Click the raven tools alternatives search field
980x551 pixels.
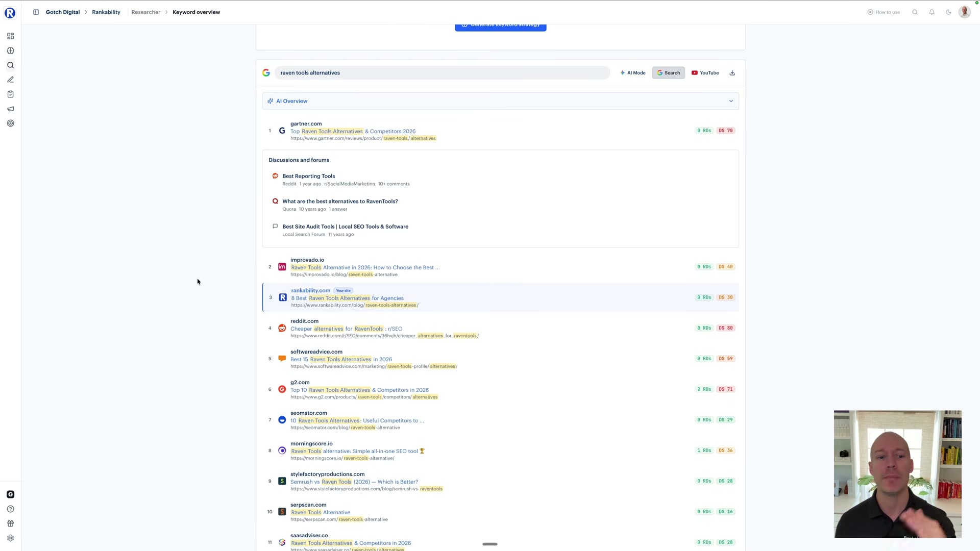point(442,73)
